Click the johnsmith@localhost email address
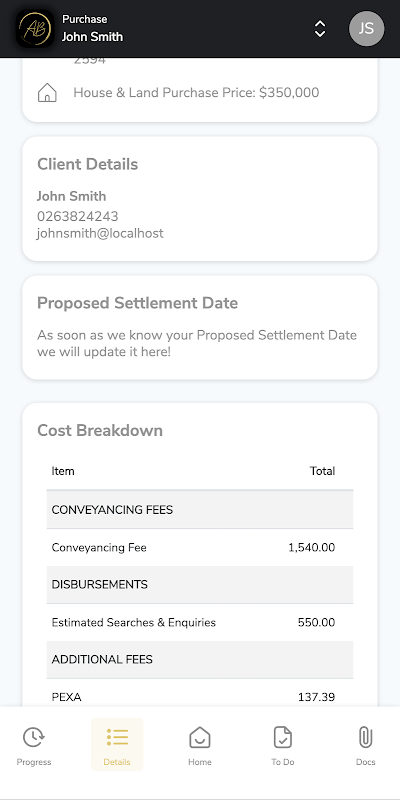Viewport: 400px width, 800px height. (x=100, y=233)
